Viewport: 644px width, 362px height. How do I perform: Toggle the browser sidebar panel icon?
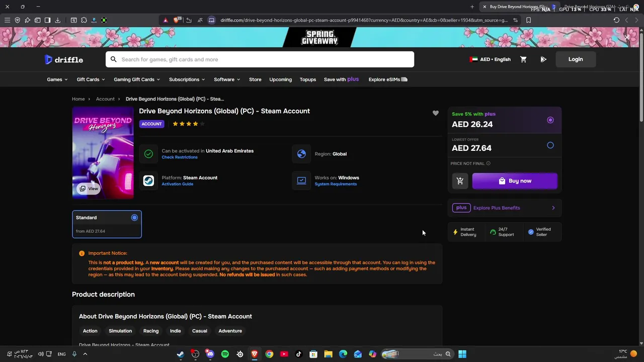point(47,20)
